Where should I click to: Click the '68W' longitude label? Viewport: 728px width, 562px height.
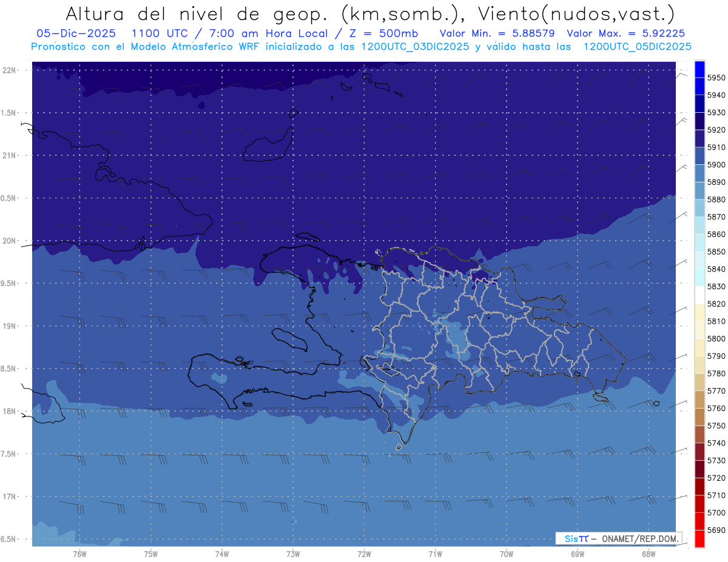point(649,554)
